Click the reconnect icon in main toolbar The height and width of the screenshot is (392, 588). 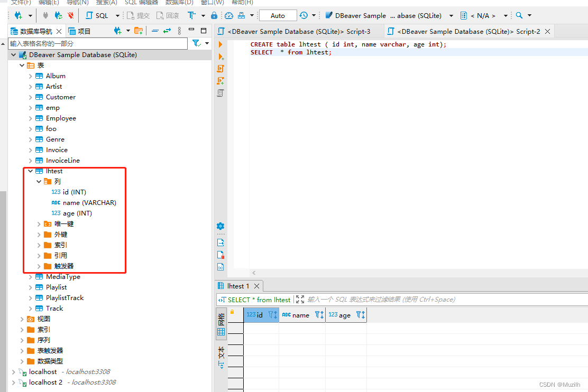[x=59, y=15]
